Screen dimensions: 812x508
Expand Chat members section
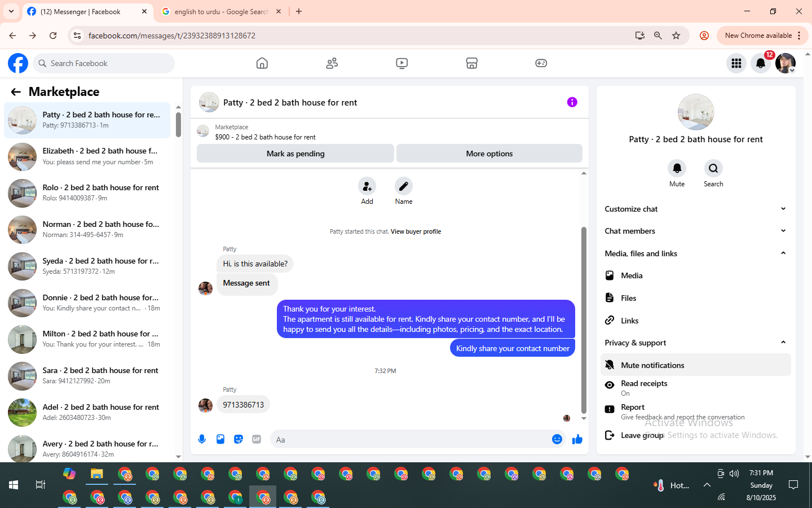[x=695, y=231]
